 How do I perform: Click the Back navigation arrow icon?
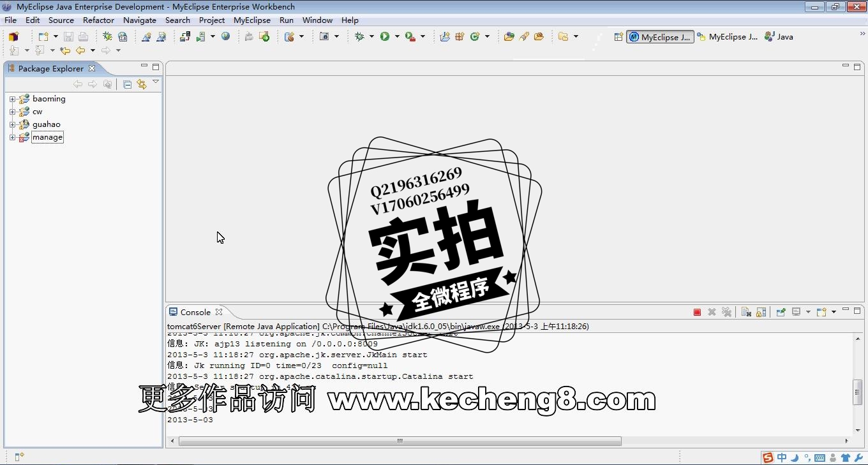coord(80,50)
